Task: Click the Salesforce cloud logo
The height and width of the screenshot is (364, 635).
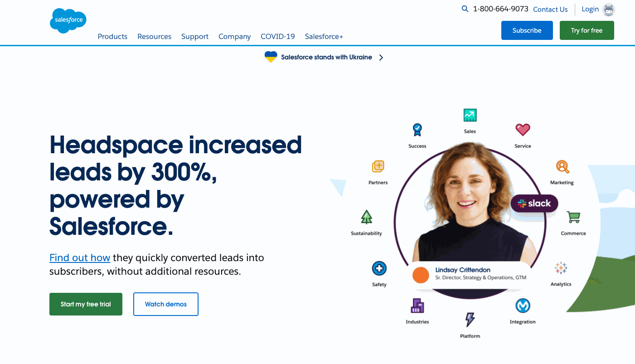Action: (x=68, y=21)
